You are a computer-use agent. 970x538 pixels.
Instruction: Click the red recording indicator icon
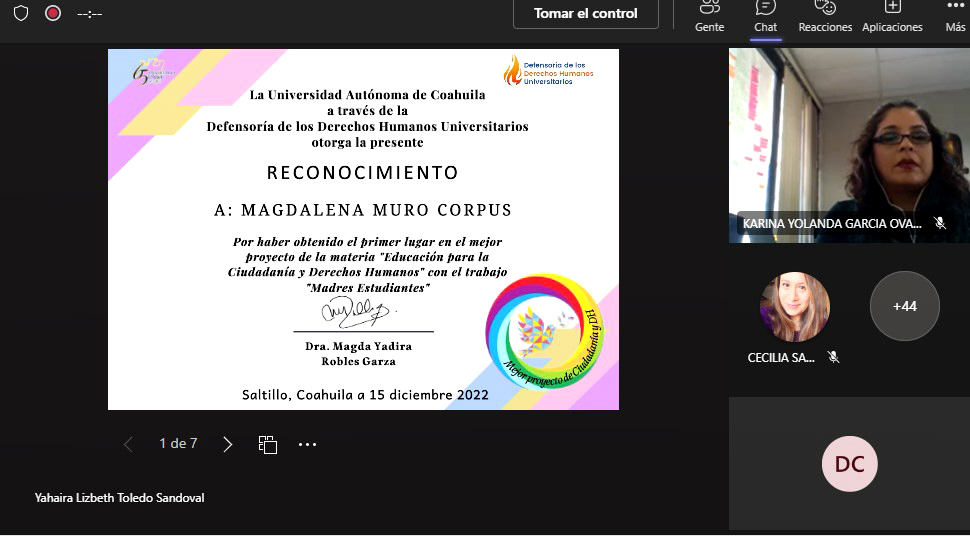point(53,14)
